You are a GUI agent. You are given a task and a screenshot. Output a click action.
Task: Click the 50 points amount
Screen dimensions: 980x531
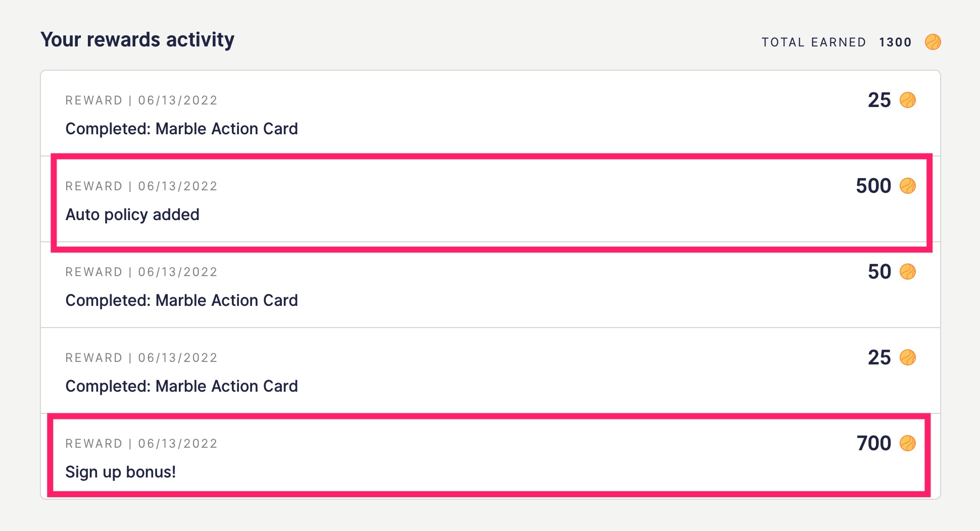(x=879, y=272)
